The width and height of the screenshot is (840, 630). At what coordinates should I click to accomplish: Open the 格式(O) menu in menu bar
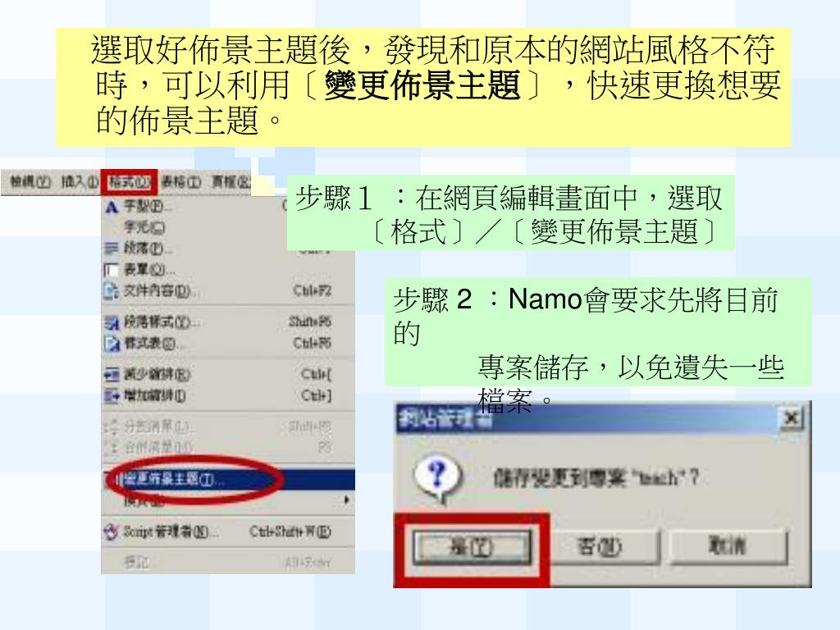click(129, 182)
